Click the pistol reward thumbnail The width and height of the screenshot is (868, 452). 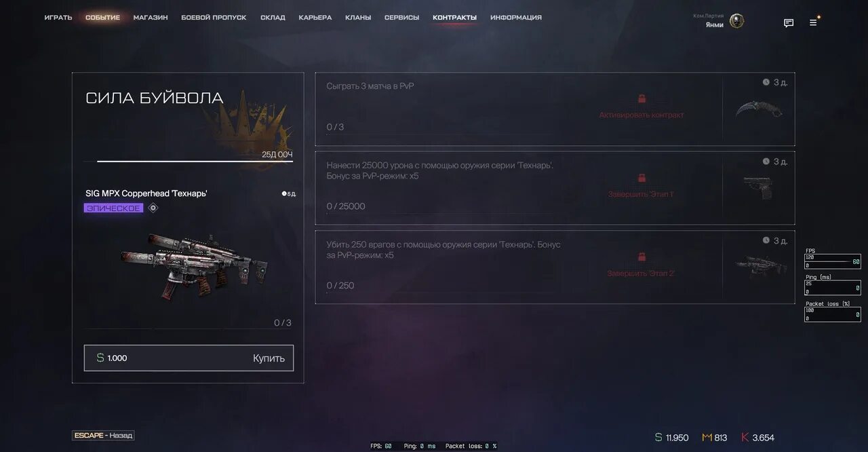[757, 188]
